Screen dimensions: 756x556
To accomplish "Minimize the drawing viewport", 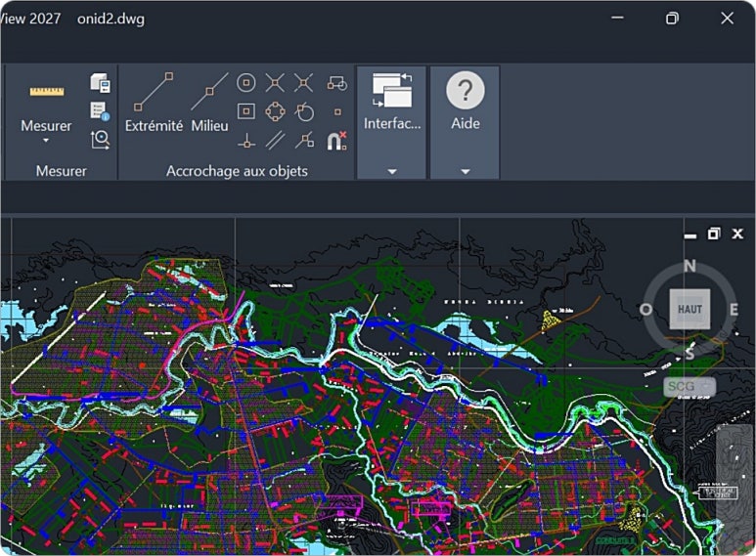I will pos(689,235).
